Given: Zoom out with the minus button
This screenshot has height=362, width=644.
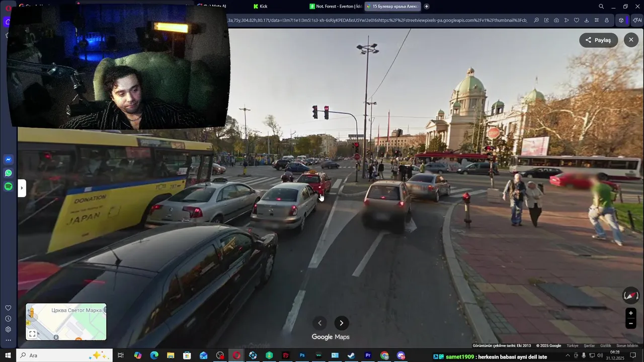Looking at the screenshot, I should [631, 323].
